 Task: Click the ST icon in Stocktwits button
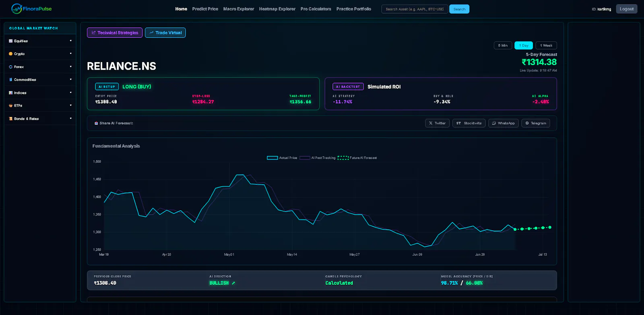tap(458, 123)
